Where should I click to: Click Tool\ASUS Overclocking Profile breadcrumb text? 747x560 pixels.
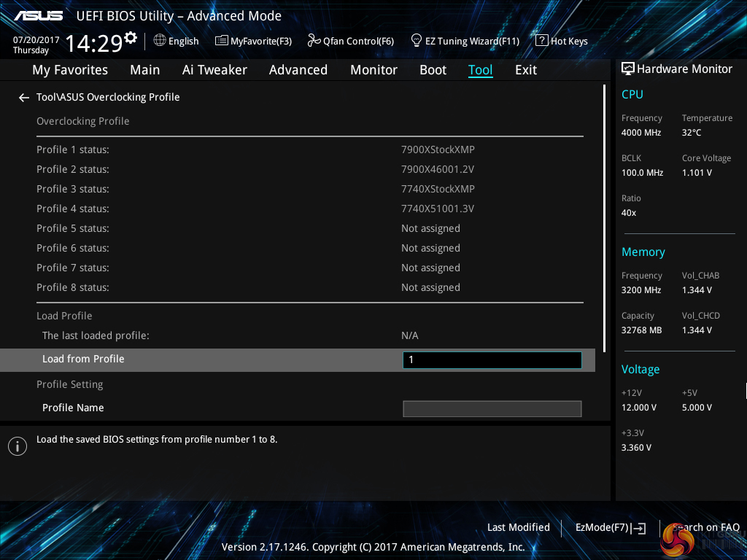click(x=108, y=97)
